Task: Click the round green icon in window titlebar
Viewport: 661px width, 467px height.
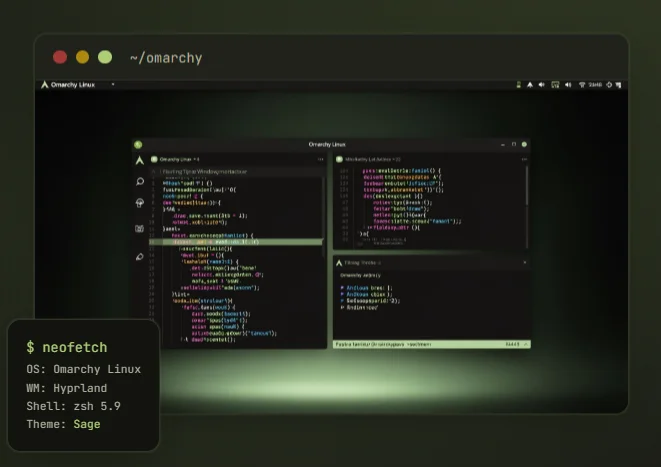Action: click(138, 145)
